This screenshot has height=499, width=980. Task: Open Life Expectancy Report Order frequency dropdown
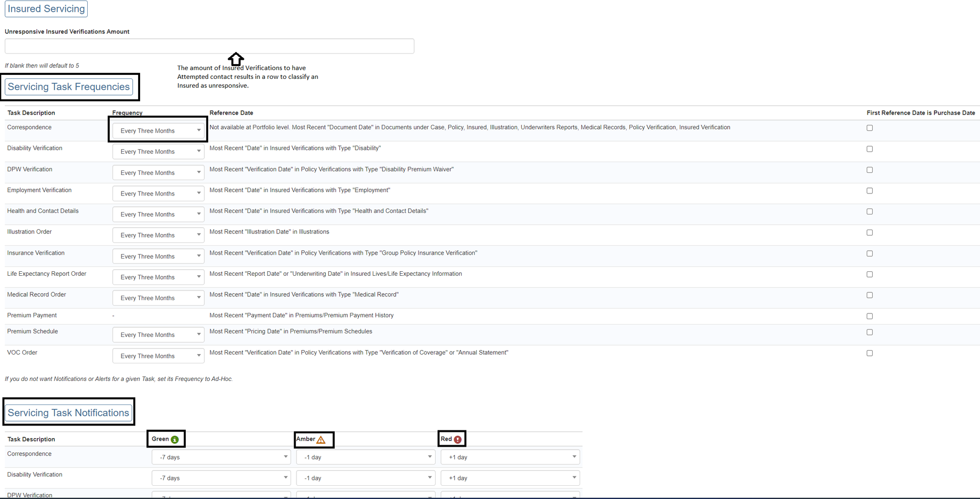(158, 277)
